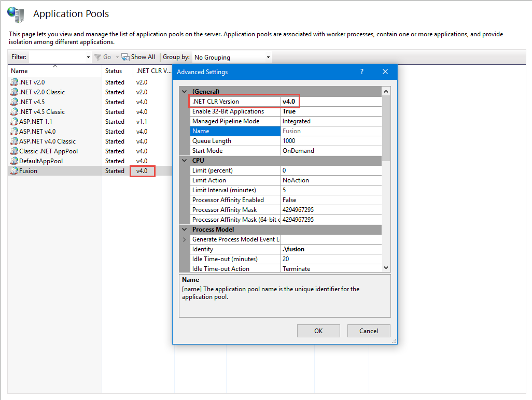Click the .NET v2.0 app pool icon
The height and width of the screenshot is (400, 532).
[x=14, y=82]
